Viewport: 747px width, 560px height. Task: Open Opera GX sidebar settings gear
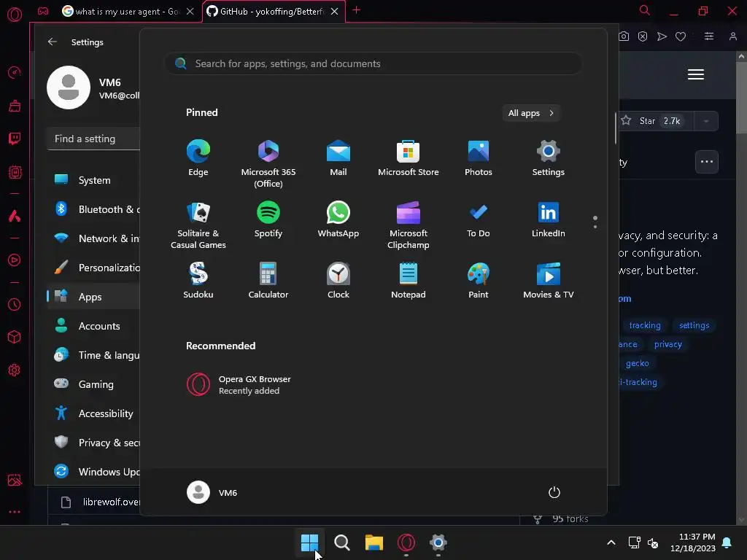tap(15, 370)
